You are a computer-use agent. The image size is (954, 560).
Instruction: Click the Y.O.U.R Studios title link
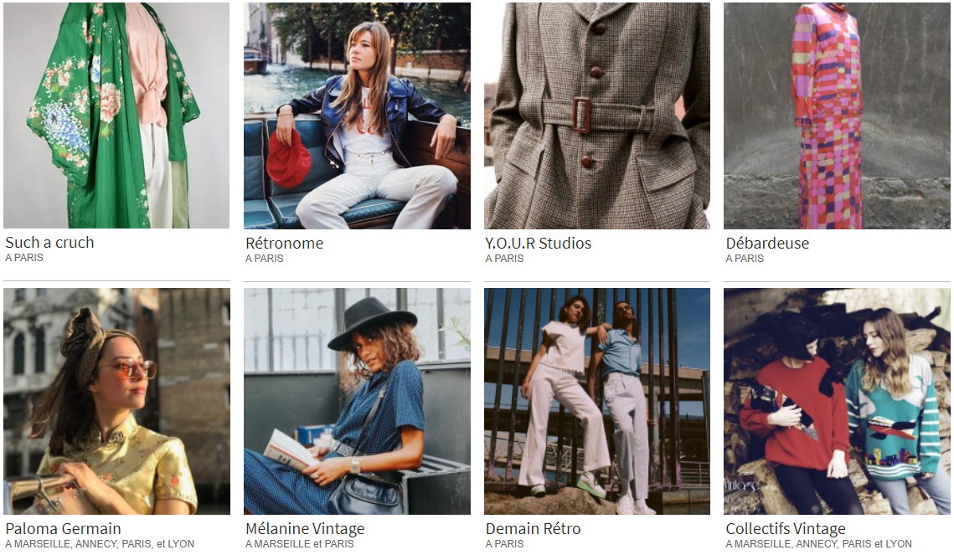click(x=538, y=244)
